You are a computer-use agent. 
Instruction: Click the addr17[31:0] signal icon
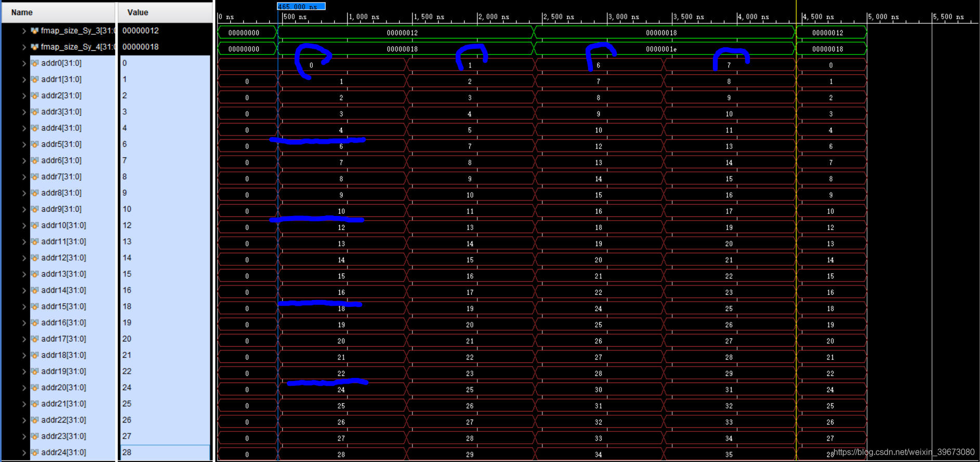(35, 339)
